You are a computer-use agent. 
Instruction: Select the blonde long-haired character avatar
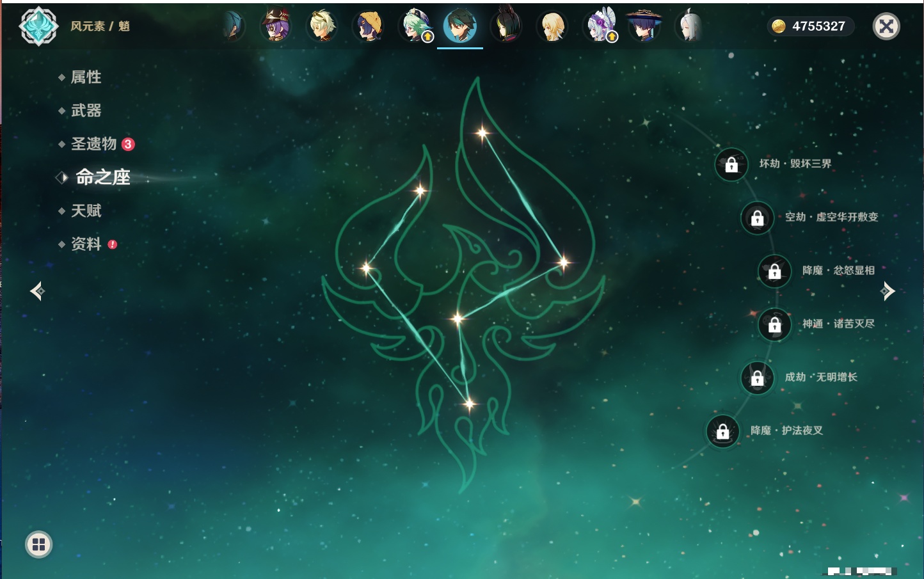552,26
